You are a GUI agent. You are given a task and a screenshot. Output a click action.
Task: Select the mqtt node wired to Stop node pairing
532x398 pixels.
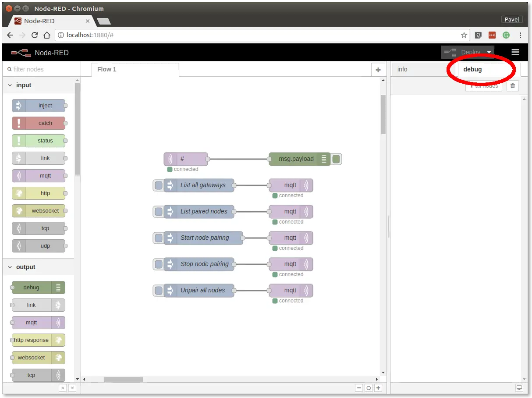tap(291, 264)
